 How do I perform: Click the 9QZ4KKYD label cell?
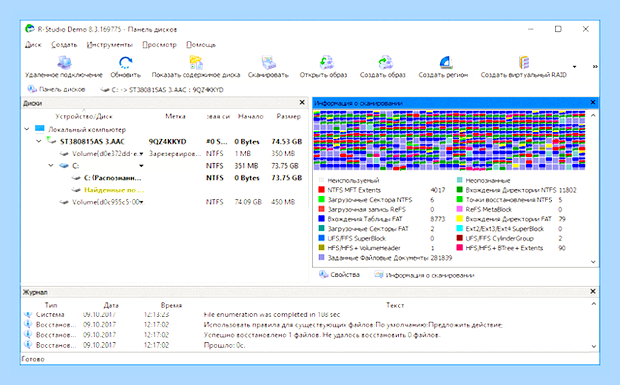(x=167, y=142)
